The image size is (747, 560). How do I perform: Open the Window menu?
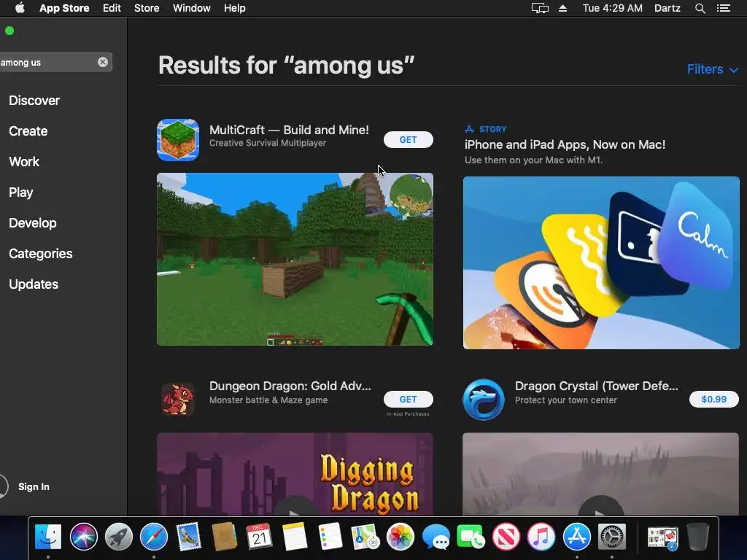click(x=192, y=8)
